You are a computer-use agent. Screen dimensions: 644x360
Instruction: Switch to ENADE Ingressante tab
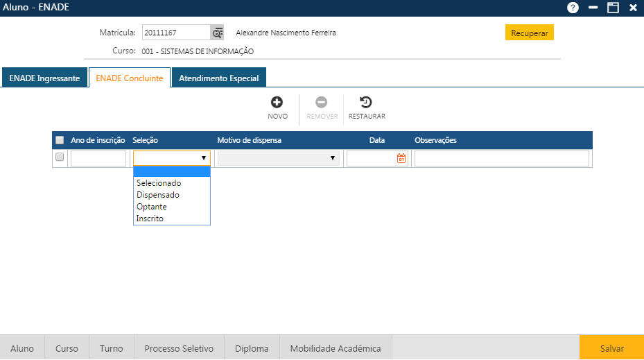(x=44, y=78)
